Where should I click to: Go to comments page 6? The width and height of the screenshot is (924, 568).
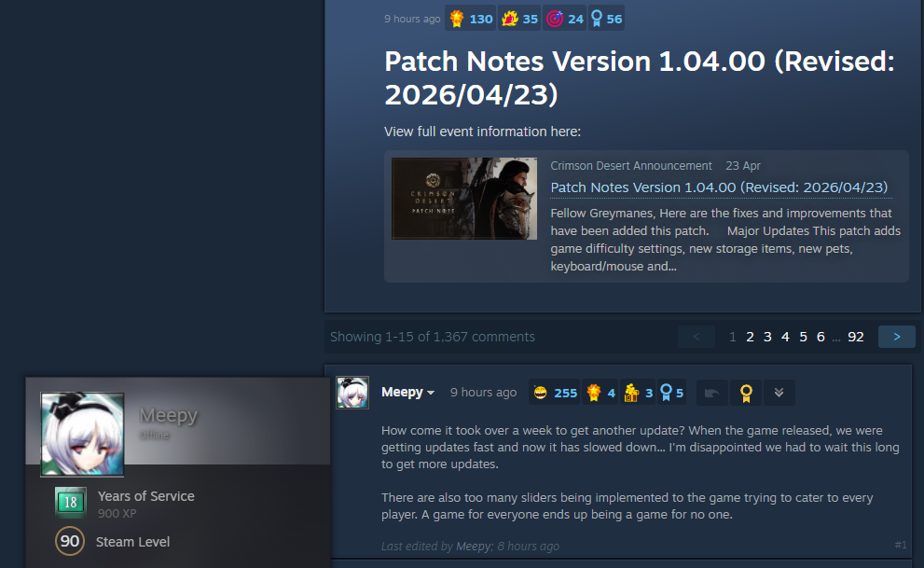click(x=821, y=337)
